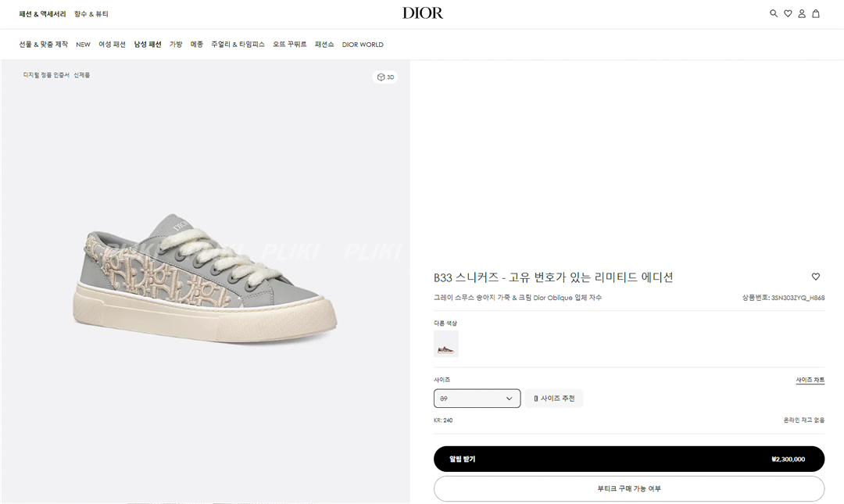Select the other color swatch thumbnail
Image resolution: width=844 pixels, height=504 pixels.
[x=446, y=344]
